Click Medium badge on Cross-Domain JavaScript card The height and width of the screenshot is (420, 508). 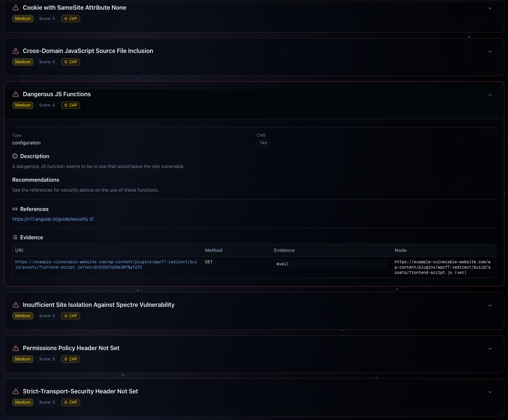click(23, 62)
